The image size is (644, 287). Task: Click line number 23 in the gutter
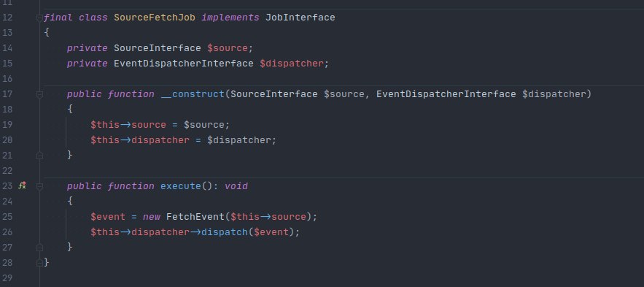7,186
